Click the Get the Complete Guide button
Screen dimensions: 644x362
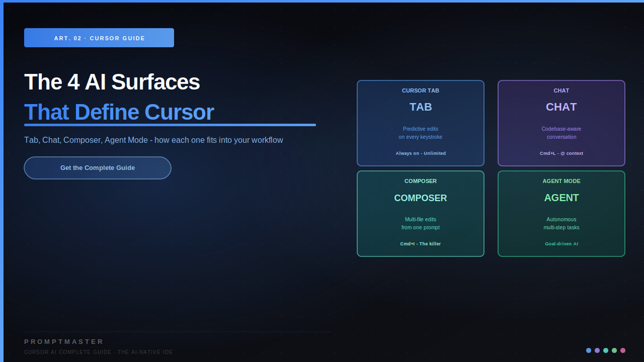click(98, 168)
